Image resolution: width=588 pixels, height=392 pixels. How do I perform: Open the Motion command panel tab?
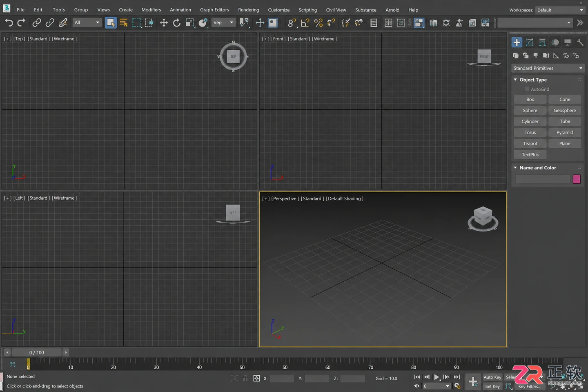click(x=555, y=42)
